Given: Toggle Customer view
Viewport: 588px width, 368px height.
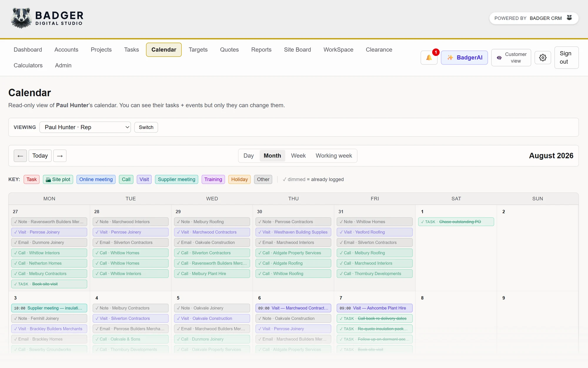Looking at the screenshot, I should [x=511, y=58].
